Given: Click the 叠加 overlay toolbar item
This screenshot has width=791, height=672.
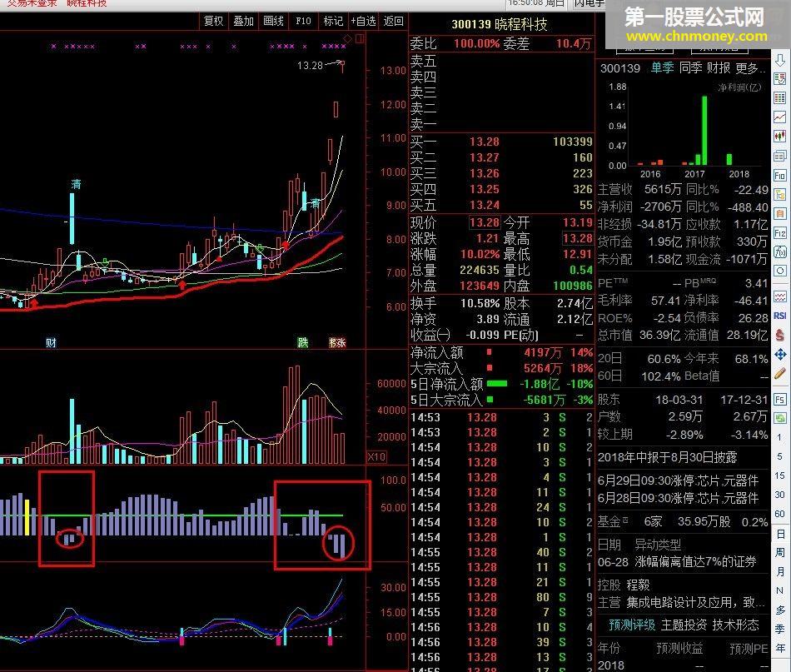Looking at the screenshot, I should [x=244, y=21].
